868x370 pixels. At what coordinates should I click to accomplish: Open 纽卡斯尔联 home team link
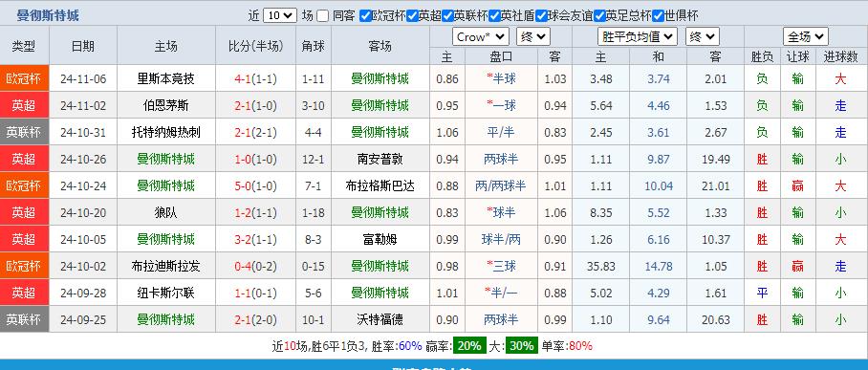coord(166,293)
